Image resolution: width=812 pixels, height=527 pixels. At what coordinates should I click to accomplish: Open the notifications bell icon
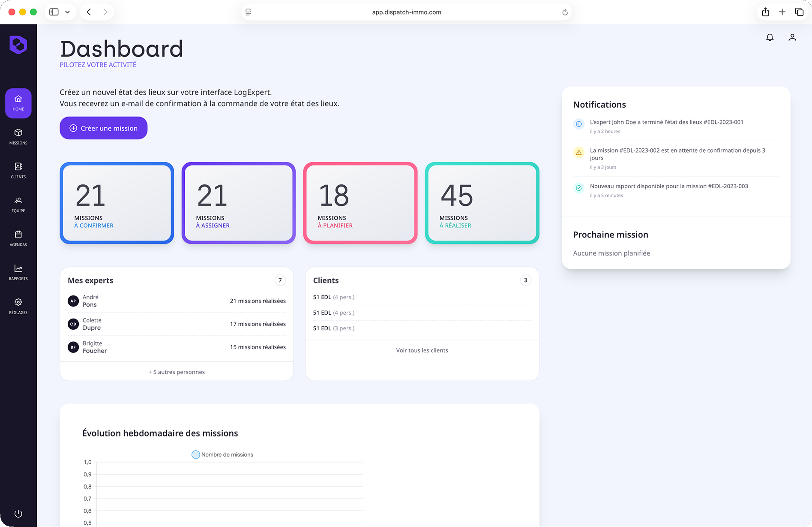(x=770, y=38)
